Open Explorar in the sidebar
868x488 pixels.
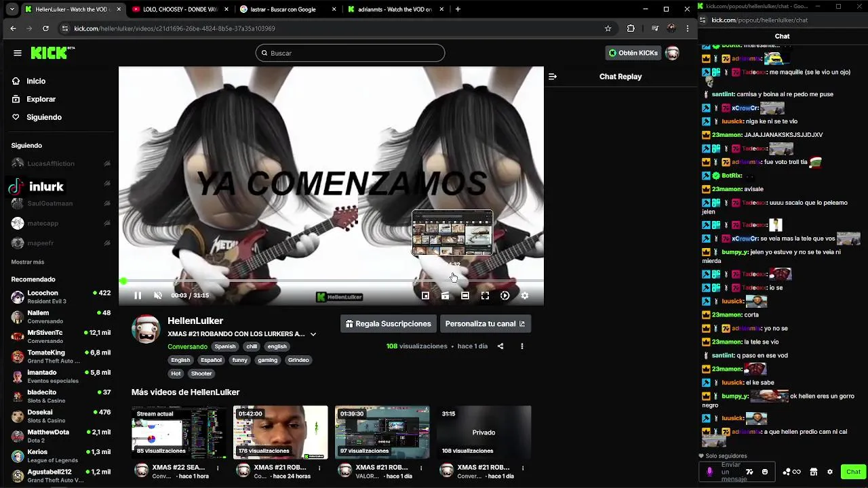[x=41, y=99]
